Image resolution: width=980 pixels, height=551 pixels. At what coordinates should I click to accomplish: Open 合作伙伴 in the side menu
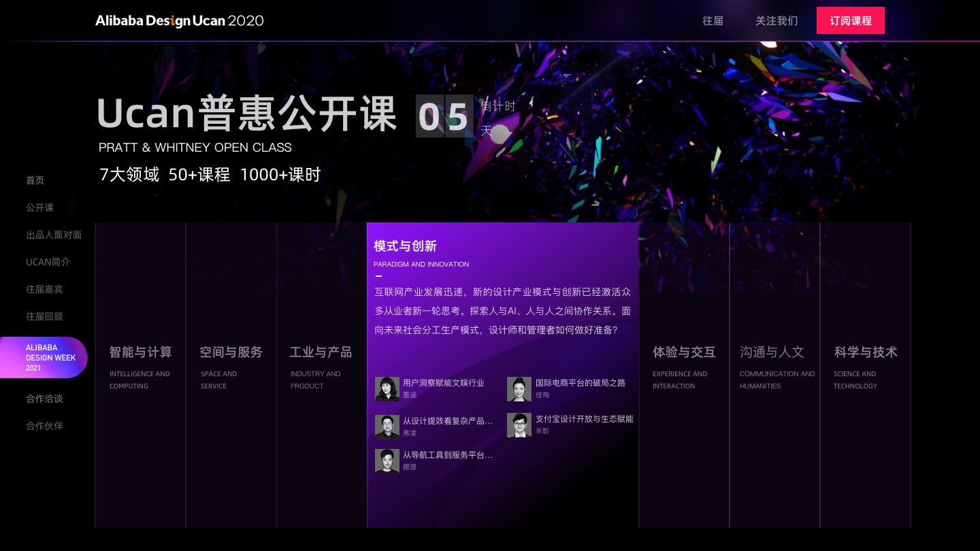point(44,426)
